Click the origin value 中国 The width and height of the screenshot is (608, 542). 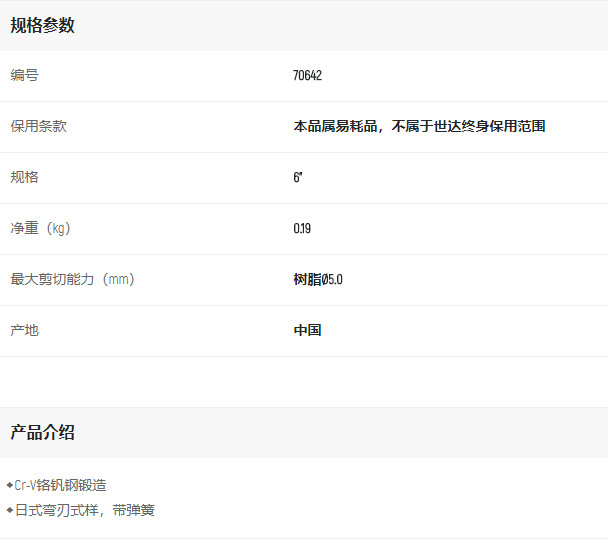[x=307, y=330]
